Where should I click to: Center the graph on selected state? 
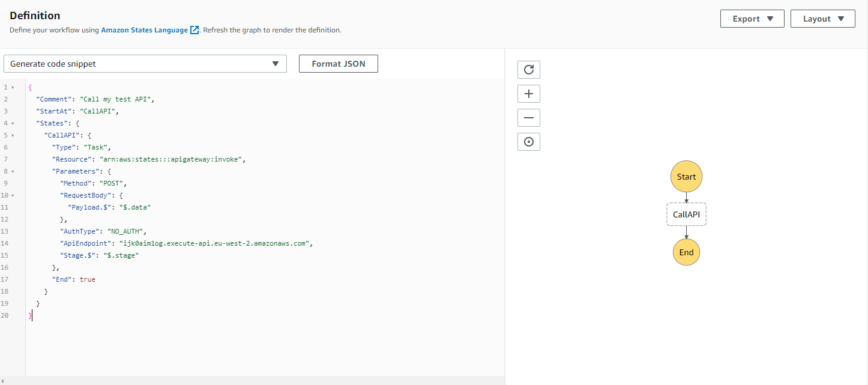pos(528,141)
